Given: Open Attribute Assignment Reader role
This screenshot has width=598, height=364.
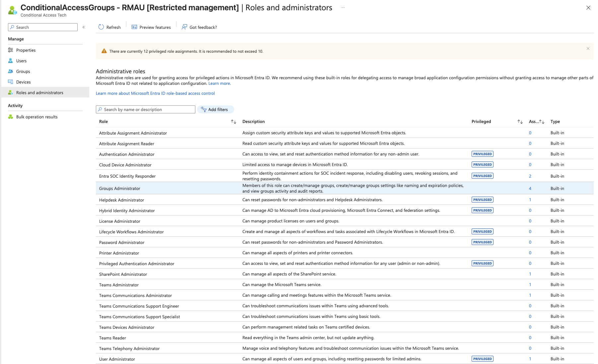Looking at the screenshot, I should tap(126, 144).
